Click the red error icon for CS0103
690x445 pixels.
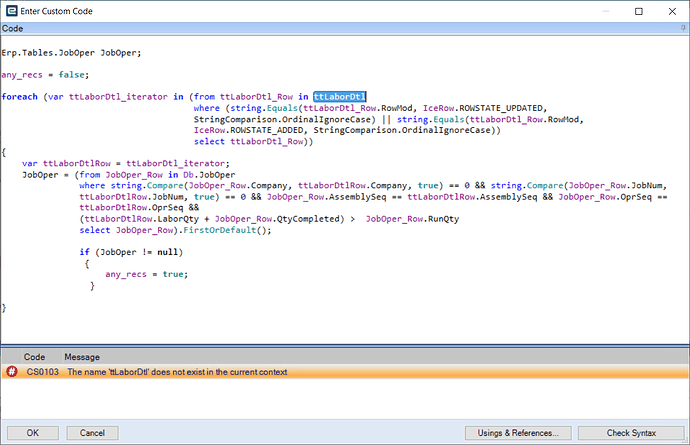coord(11,371)
